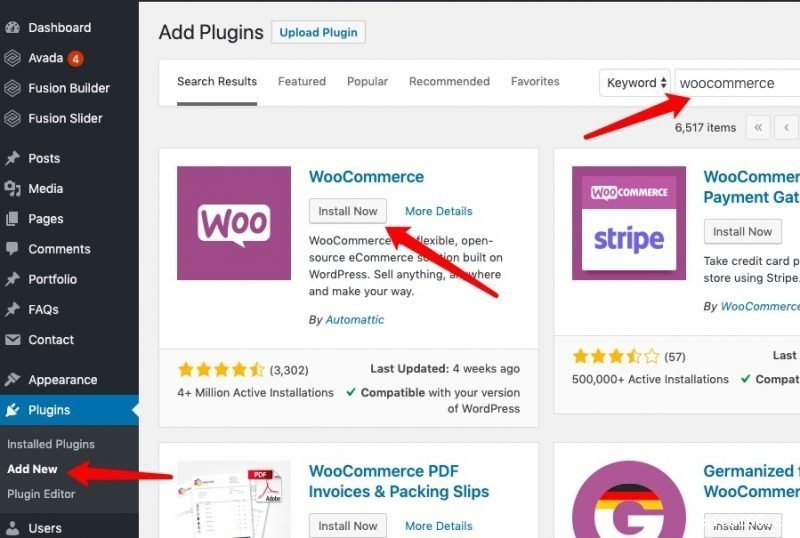Viewport: 800px width, 538px height.
Task: Click the Avada update count badge
Action: [x=76, y=59]
